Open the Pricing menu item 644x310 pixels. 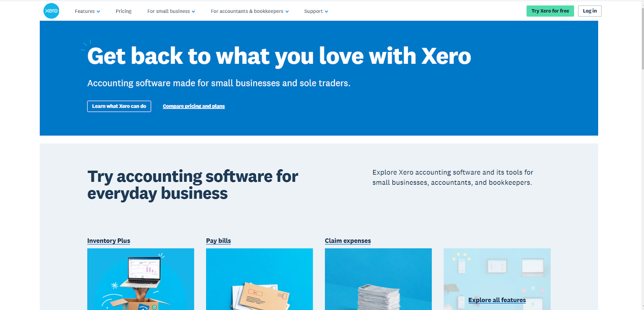click(x=124, y=11)
